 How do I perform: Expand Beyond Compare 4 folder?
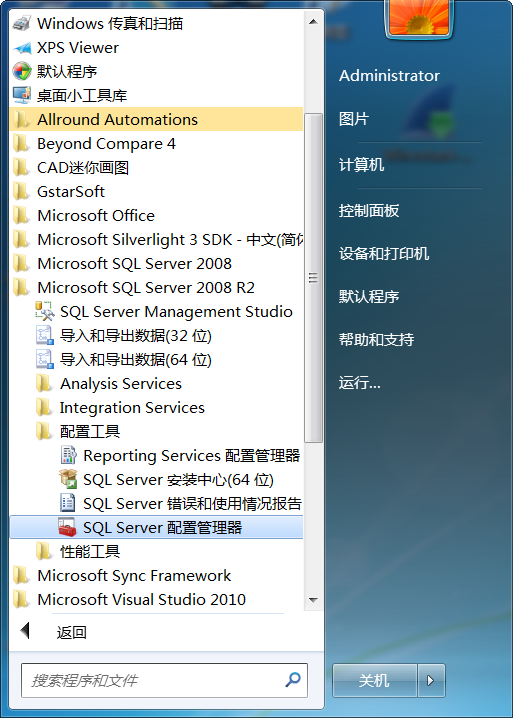[156, 143]
